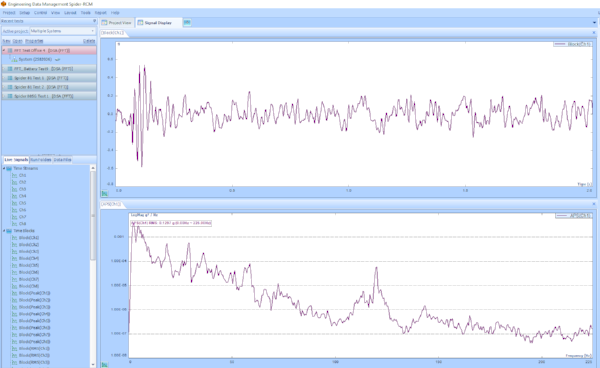Screen dimensions: 600x368
Task: Click the Time Blocks folder icon
Action: (x=9, y=231)
